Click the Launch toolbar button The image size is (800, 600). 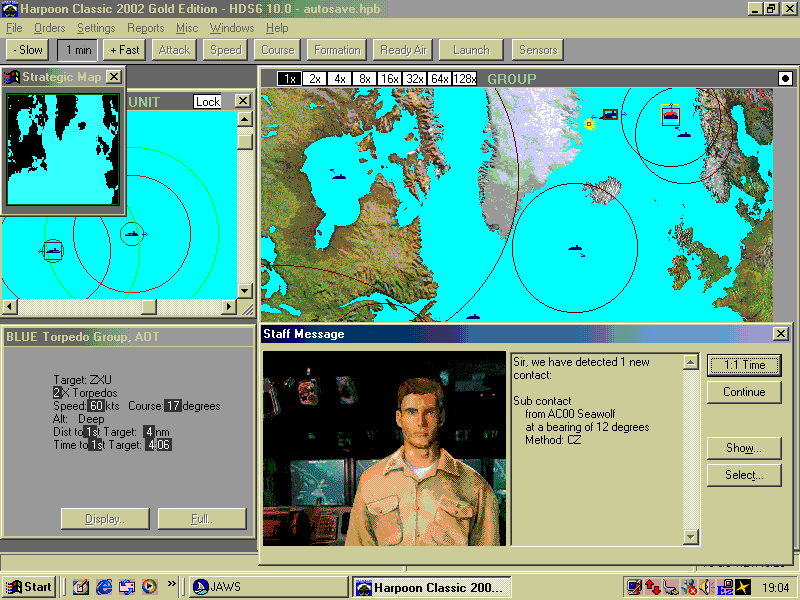471,50
